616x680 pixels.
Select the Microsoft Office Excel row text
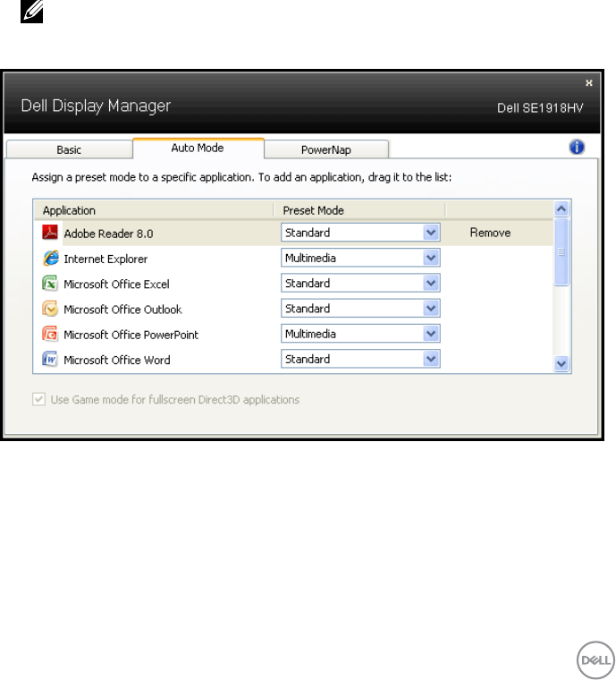click(x=116, y=284)
